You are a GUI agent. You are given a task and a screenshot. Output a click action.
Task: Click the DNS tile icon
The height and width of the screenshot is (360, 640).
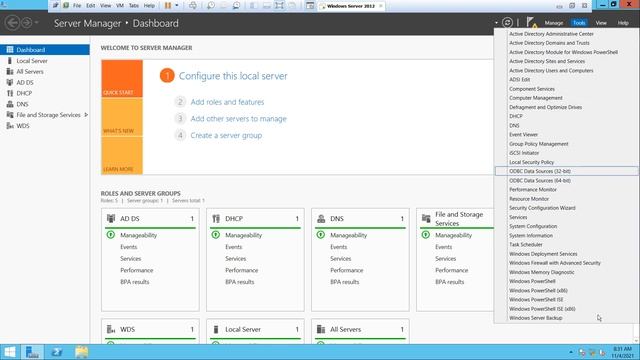[x=321, y=219]
